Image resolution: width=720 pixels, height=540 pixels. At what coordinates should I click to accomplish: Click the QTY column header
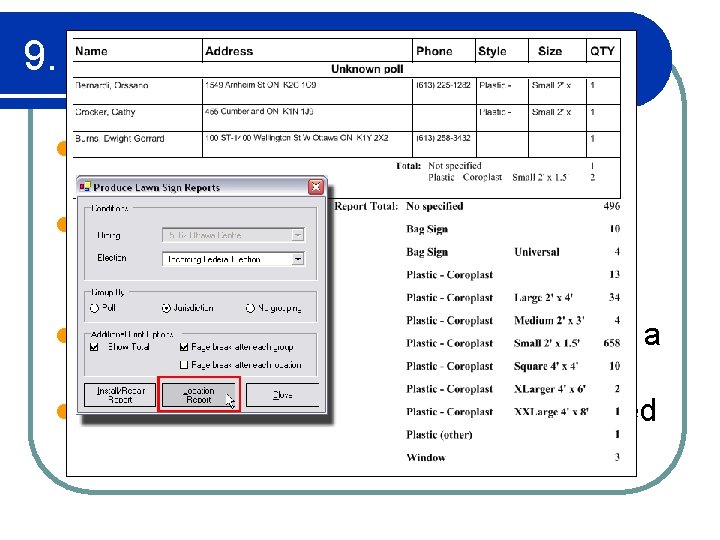(602, 51)
